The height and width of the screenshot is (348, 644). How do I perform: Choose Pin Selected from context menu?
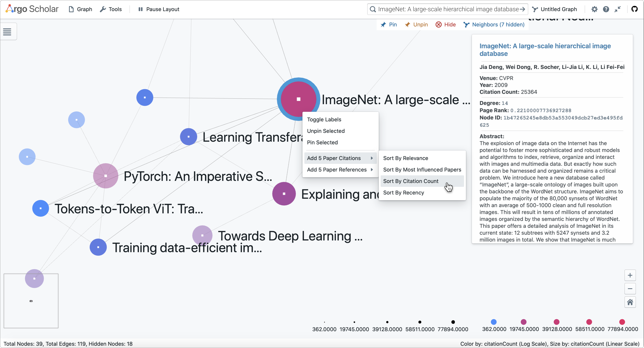tap(340, 142)
